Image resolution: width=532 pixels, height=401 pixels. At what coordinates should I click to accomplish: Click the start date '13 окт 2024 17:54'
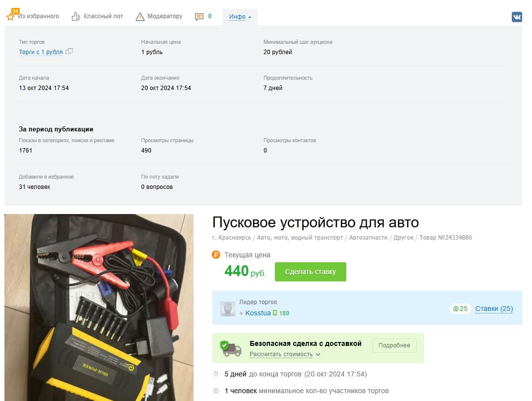tap(44, 88)
